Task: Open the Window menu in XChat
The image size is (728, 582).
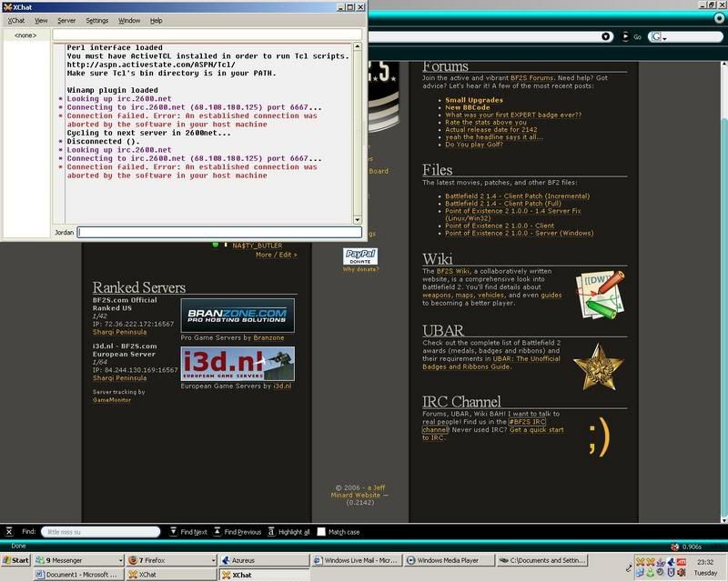Action: pyautogui.click(x=129, y=20)
